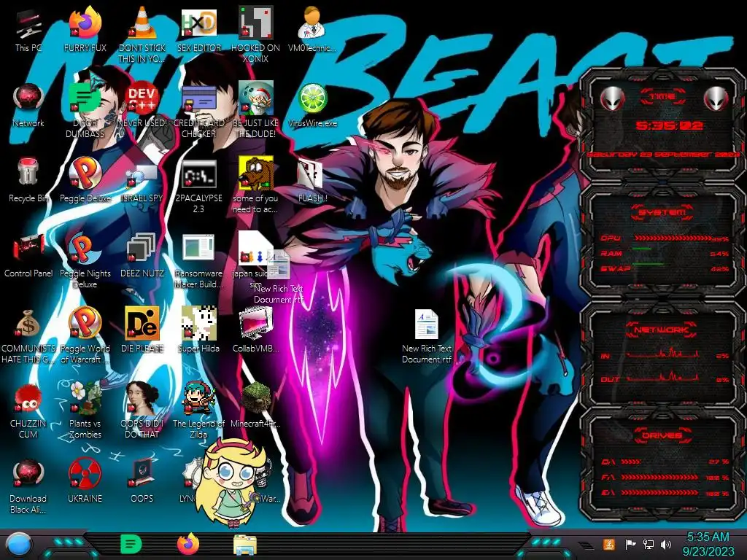Viewport: 747px width, 560px height.
Task: Open the OOPS DID I DO THAT portrait icon
Action: (x=142, y=411)
